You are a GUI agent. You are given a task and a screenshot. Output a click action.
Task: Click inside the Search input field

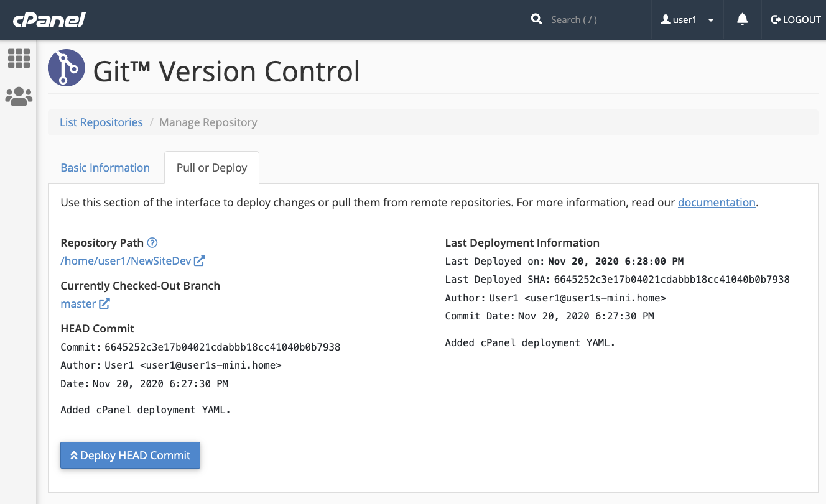[591, 19]
